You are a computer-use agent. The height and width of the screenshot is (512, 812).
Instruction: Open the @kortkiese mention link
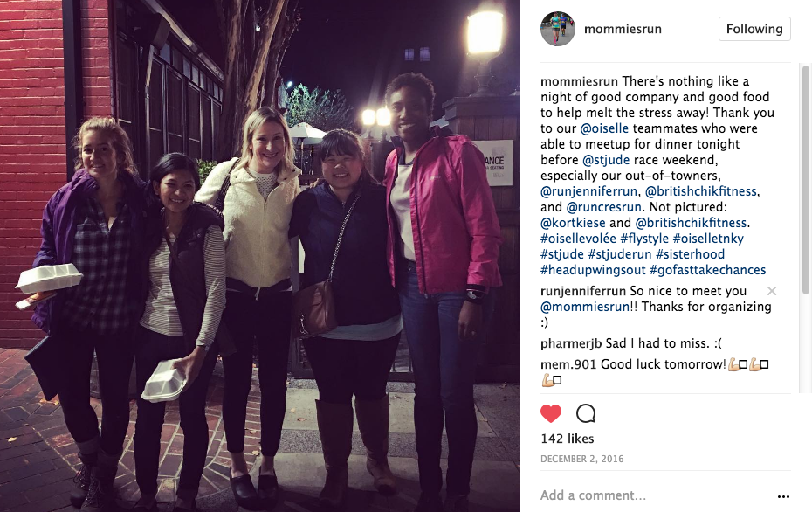coord(573,223)
